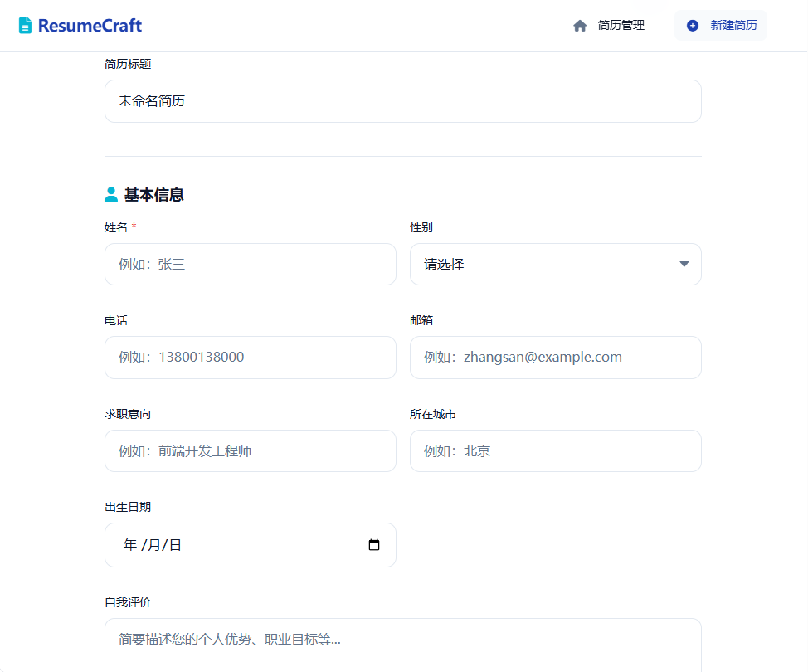Click the chevron arrow in the gender selector
The height and width of the screenshot is (672, 808).
coord(684,264)
